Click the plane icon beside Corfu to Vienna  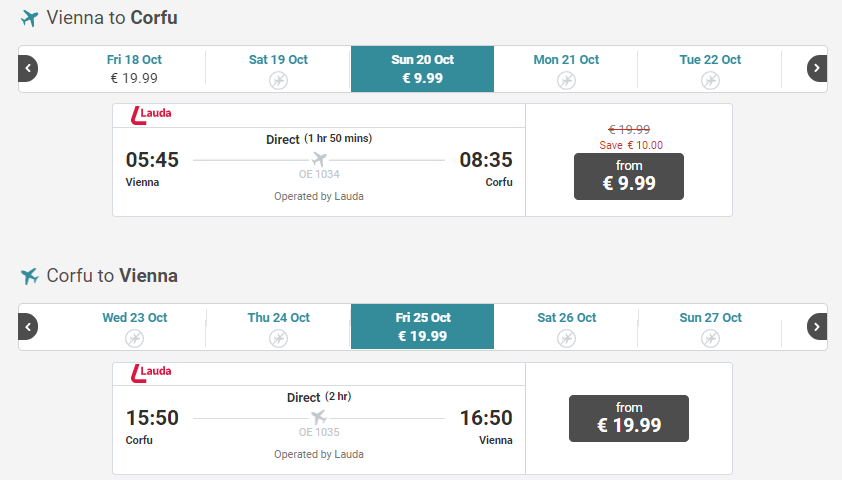pos(30,276)
